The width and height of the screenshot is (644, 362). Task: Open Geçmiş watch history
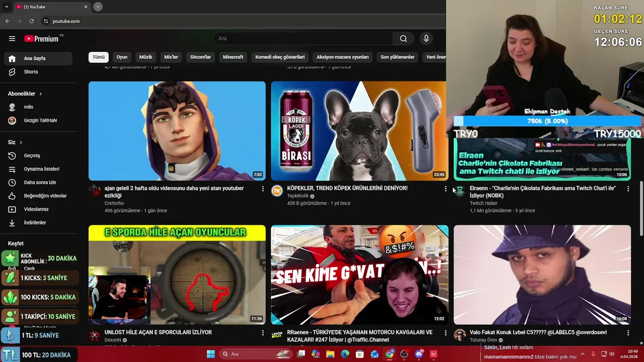[x=38, y=156]
